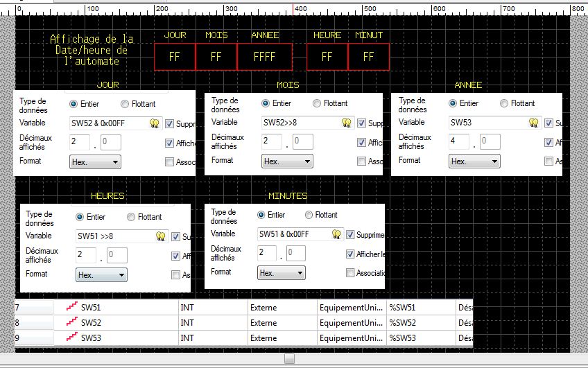Click the lightbulb icon beside SW52 & 0x00FF
This screenshot has width=588, height=368.
click(155, 123)
